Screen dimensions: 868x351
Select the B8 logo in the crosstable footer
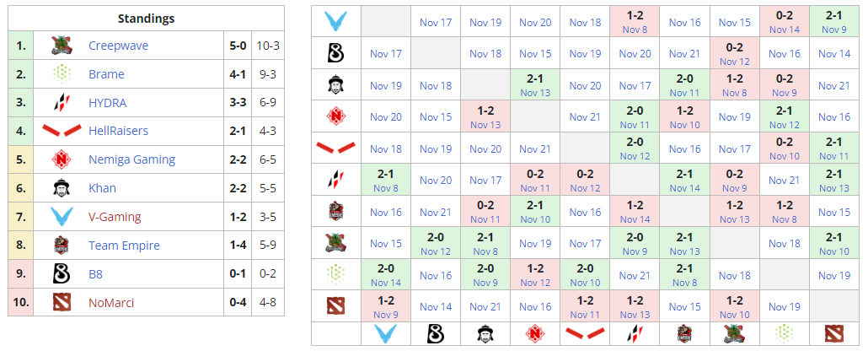[436, 333]
